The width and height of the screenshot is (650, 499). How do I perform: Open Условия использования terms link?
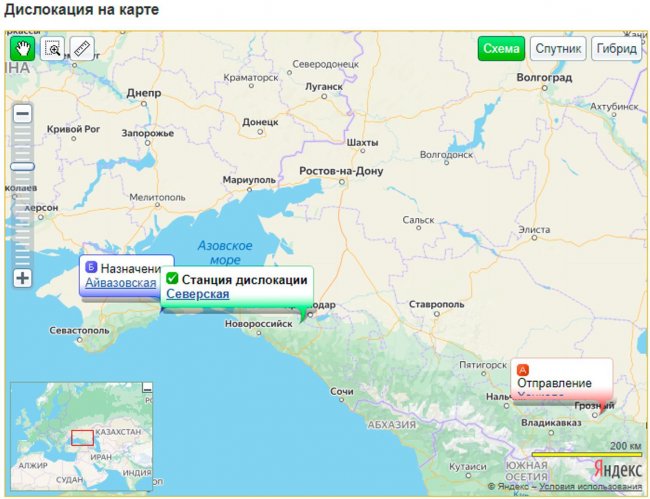[x=590, y=487]
